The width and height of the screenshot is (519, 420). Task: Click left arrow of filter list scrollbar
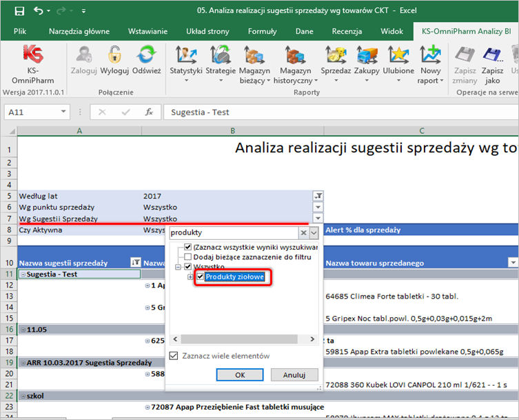176,339
